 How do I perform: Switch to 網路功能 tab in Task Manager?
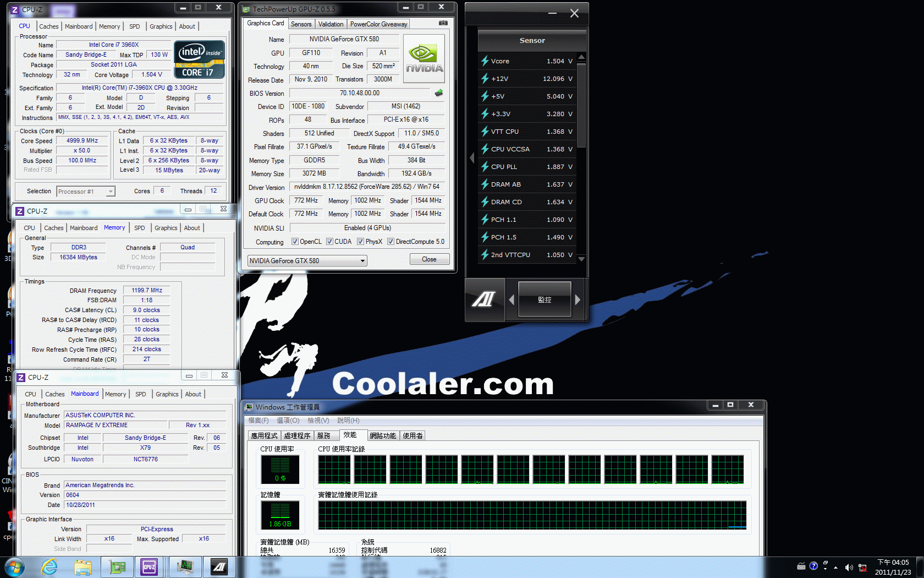[383, 436]
